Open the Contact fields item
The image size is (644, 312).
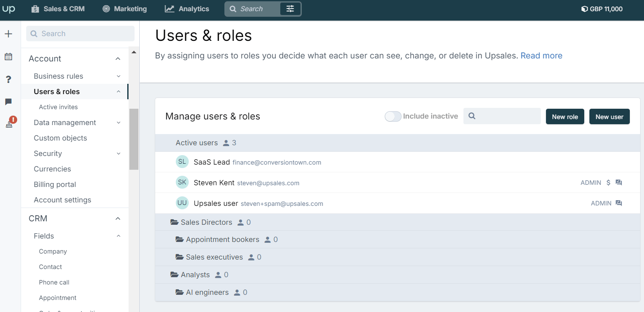pyautogui.click(x=51, y=267)
